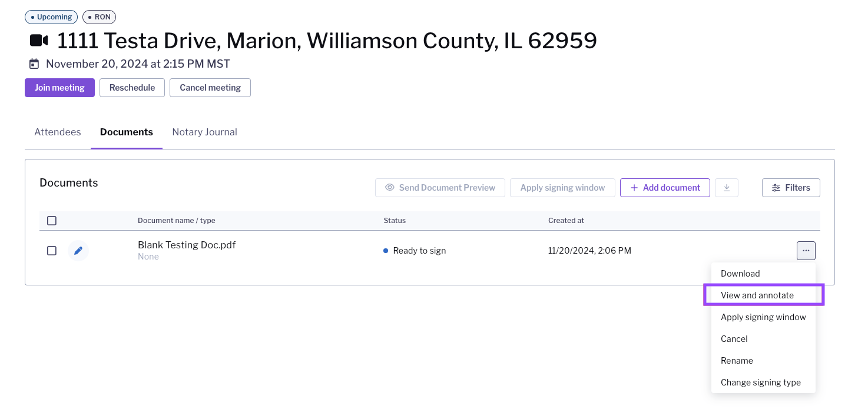Check the select-all checkbox in the table header

[x=52, y=221]
